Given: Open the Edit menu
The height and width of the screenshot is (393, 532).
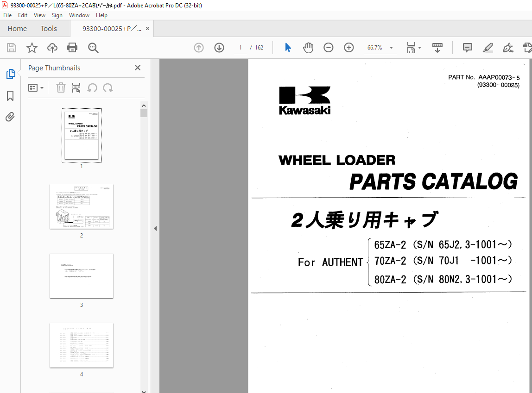Looking at the screenshot, I should (x=23, y=15).
